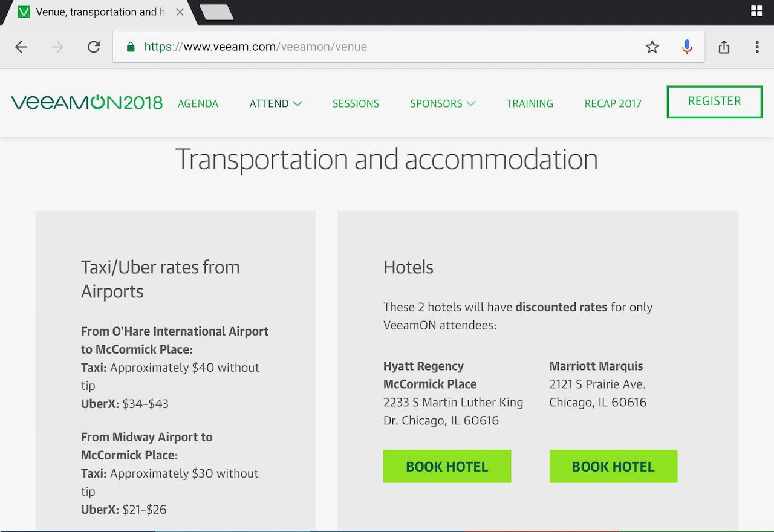Click the From O'Hare International Airport heading
Screen dimensions: 774x532
click(x=175, y=340)
